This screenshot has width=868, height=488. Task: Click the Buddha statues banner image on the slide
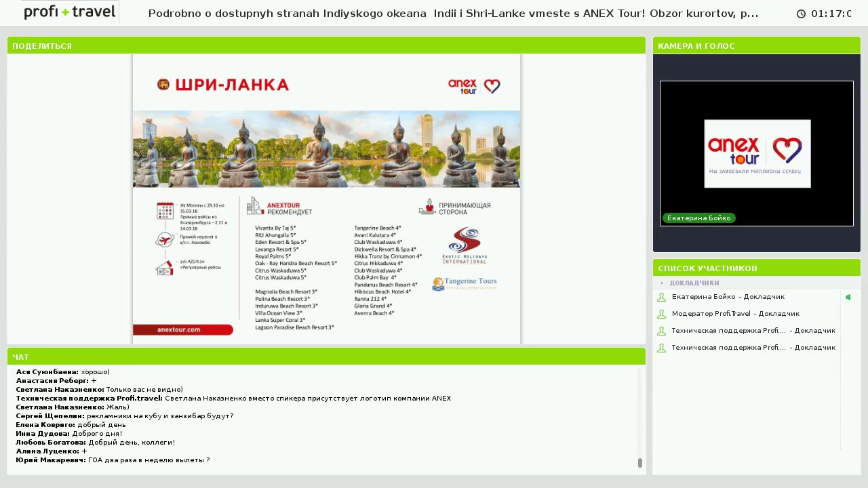tap(326, 149)
